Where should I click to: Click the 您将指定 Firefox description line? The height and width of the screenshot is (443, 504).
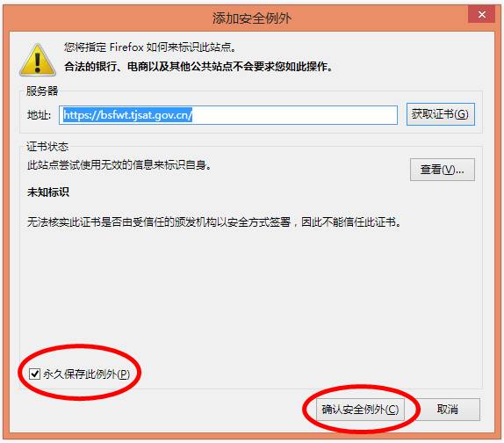[150, 47]
